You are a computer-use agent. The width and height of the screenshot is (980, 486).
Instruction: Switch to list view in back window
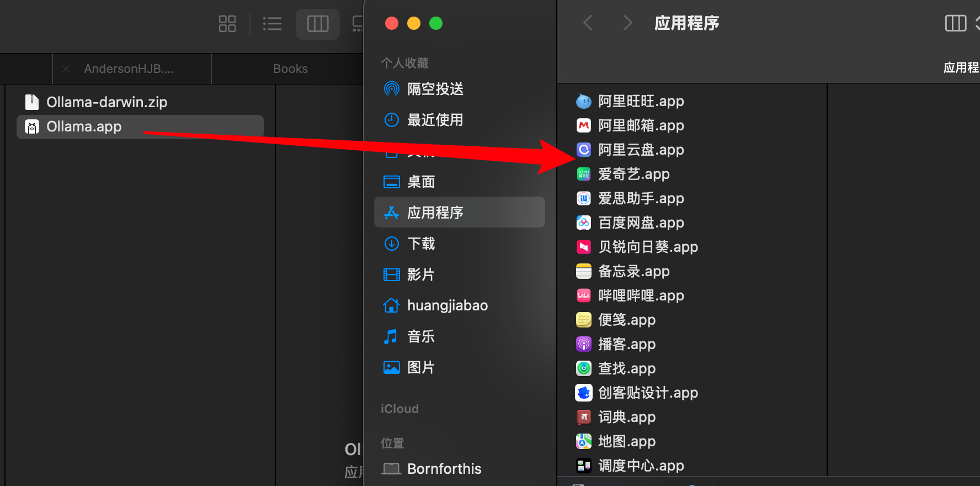coord(272,24)
